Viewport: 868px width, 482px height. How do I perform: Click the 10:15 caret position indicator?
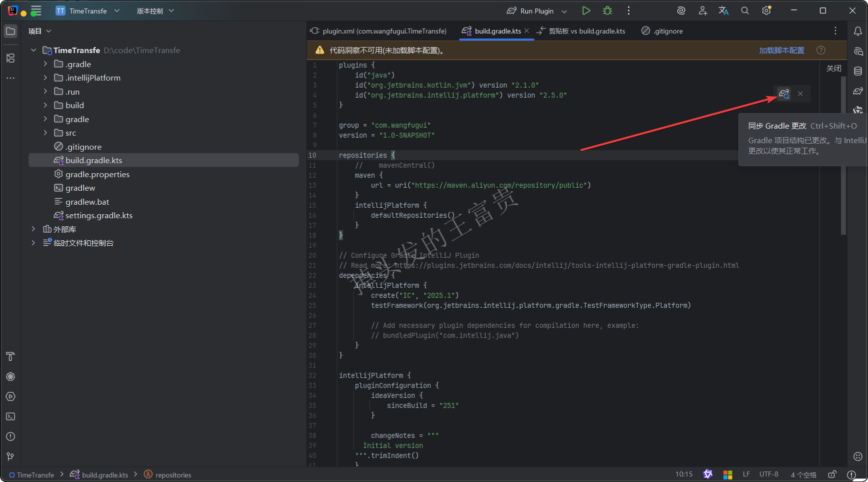(x=684, y=474)
